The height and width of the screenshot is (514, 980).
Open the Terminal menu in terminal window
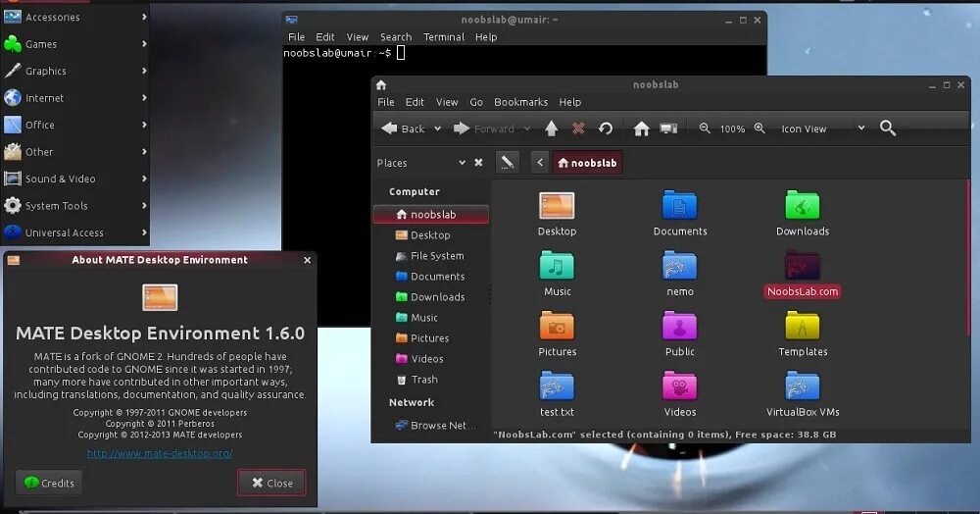[444, 37]
